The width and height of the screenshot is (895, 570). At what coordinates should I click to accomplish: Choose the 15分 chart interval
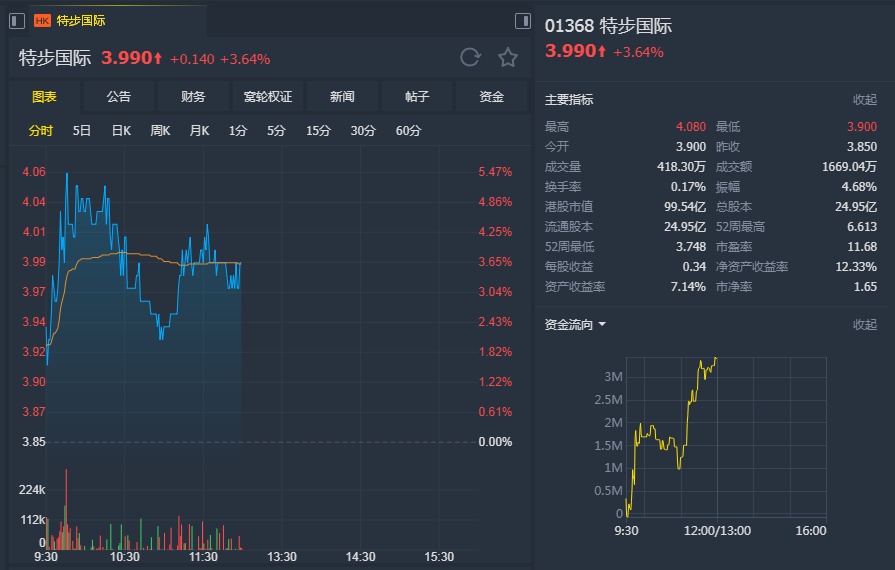pyautogui.click(x=318, y=131)
